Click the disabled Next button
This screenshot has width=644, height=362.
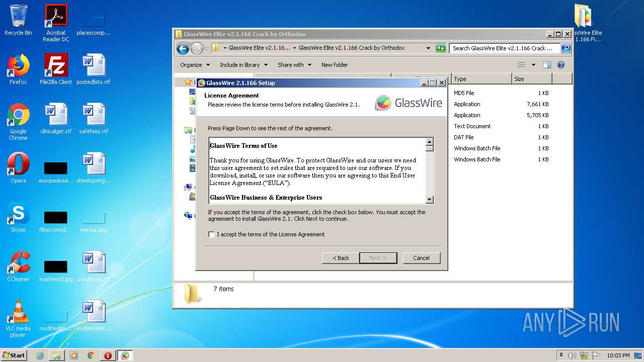pos(378,258)
